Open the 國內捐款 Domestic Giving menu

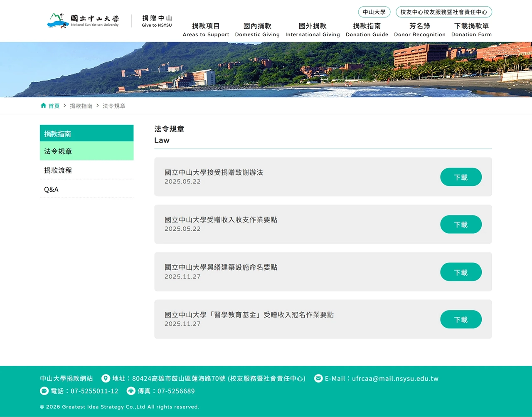point(257,30)
